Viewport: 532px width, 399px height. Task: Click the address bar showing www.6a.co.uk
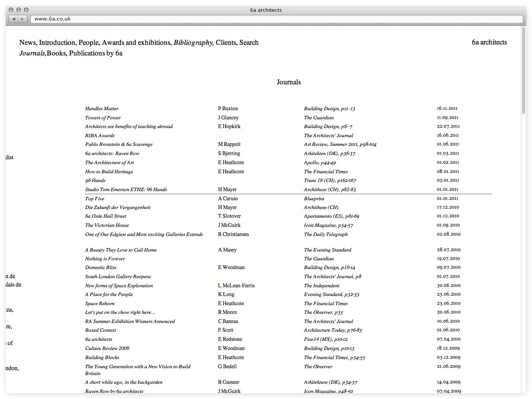tap(277, 19)
